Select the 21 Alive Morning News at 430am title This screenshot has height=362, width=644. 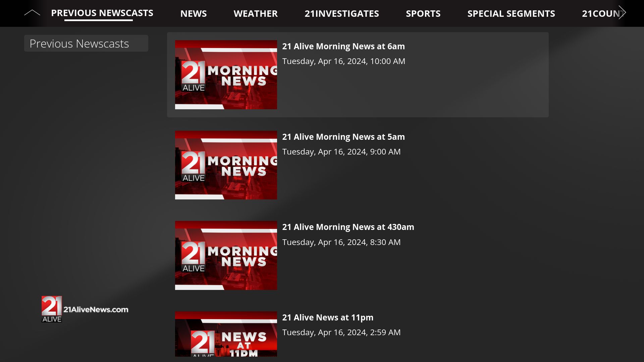pyautogui.click(x=348, y=227)
